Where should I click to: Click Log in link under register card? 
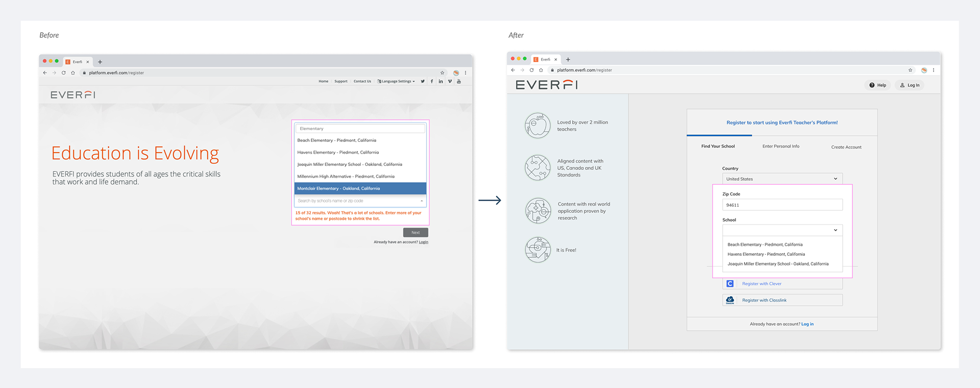click(x=807, y=324)
